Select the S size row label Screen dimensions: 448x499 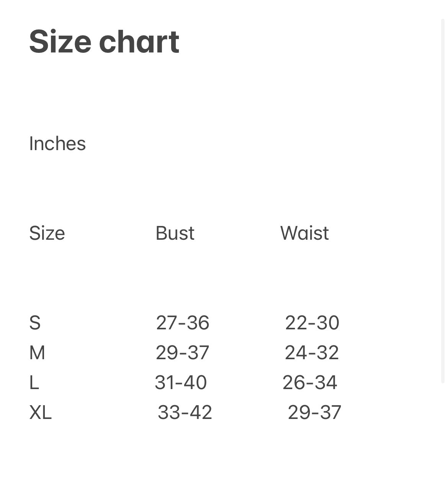pos(35,323)
